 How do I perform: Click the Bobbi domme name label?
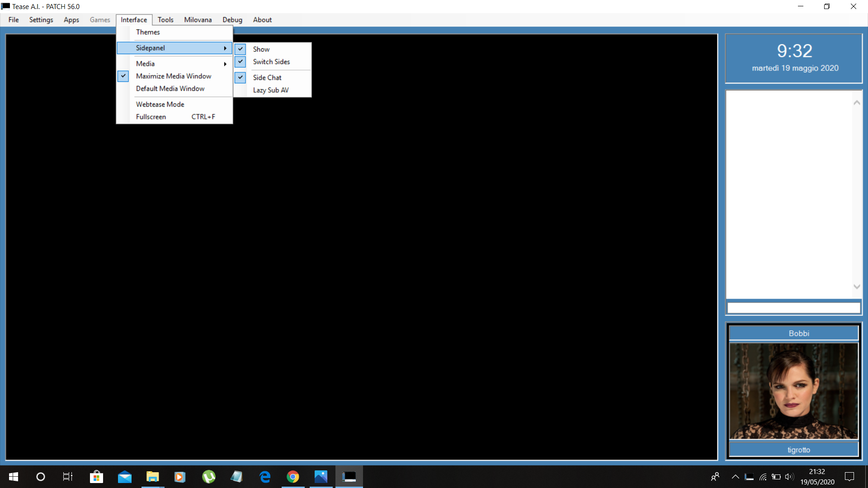tap(793, 333)
